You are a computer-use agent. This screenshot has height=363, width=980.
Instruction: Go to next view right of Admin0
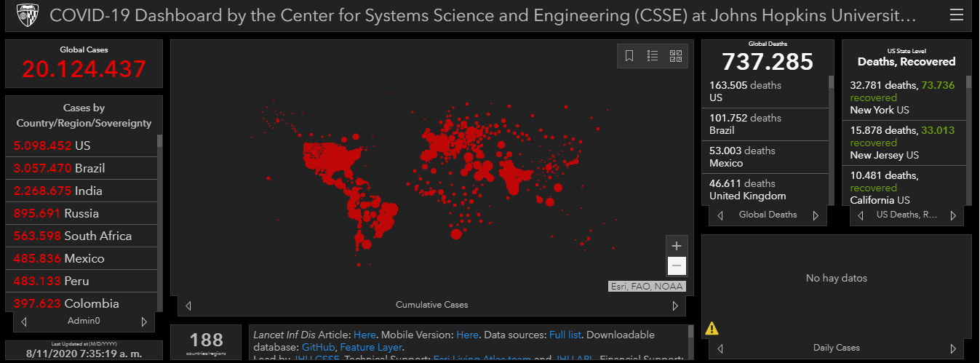(144, 322)
